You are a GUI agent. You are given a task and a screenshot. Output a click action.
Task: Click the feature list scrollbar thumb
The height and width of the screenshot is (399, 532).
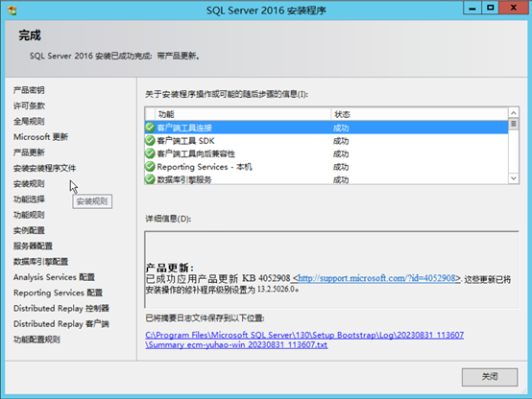point(514,124)
